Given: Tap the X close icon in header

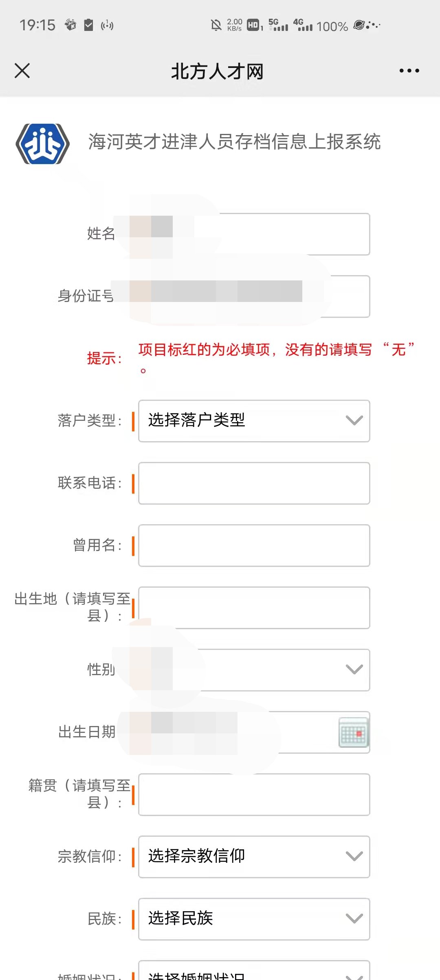Looking at the screenshot, I should pos(22,70).
